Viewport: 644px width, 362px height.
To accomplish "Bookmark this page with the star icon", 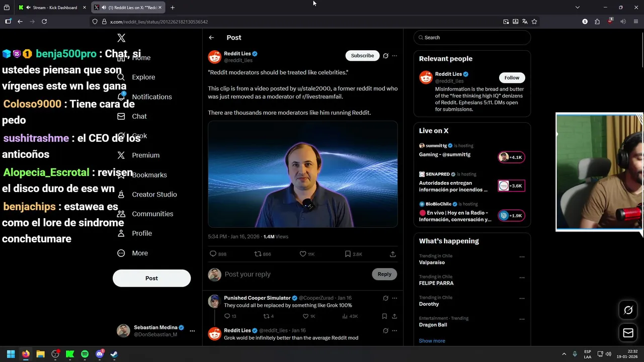I will coord(534,22).
